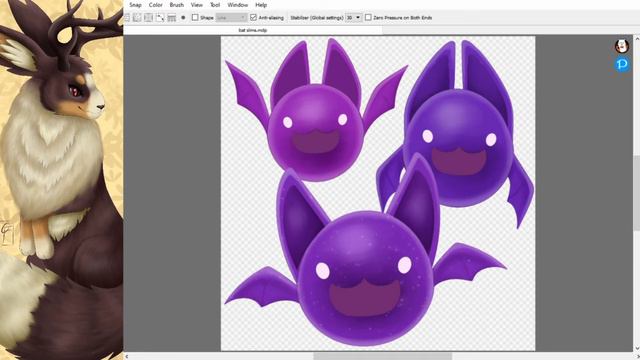The height and width of the screenshot is (360, 640).
Task: Open the Shape type dropdown
Action: coord(231,18)
